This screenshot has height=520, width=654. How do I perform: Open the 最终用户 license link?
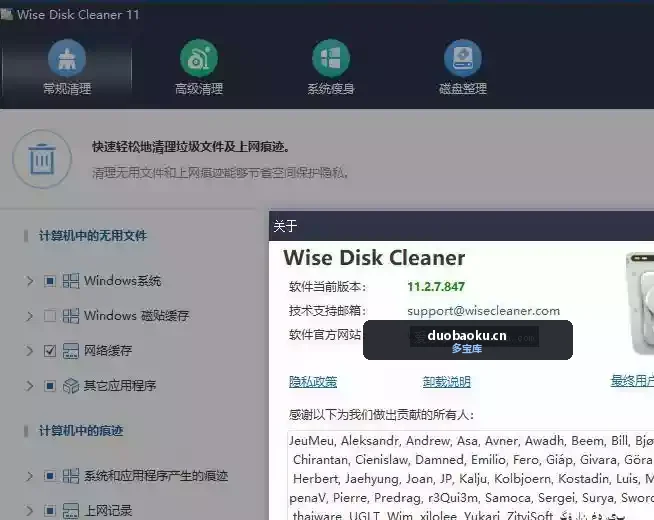[x=632, y=381]
